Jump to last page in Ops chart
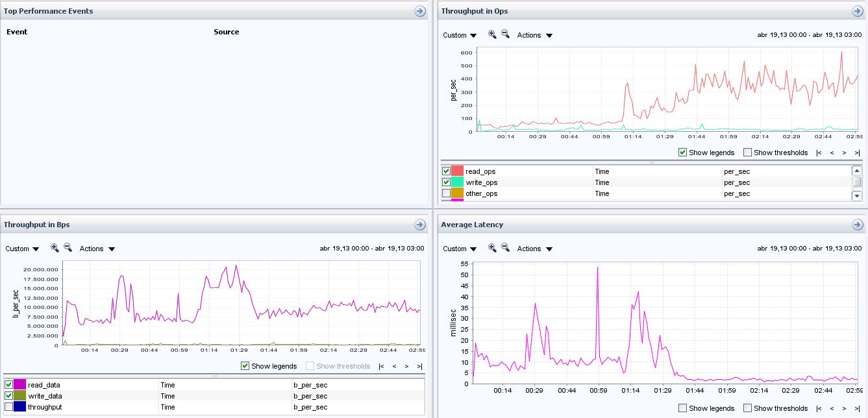868x418 pixels. [x=857, y=153]
